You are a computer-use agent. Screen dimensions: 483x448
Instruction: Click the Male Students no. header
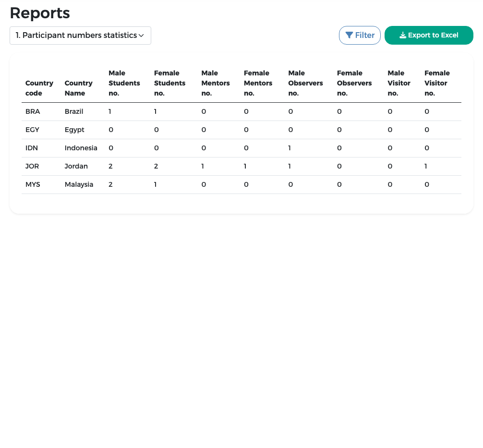[x=124, y=83]
